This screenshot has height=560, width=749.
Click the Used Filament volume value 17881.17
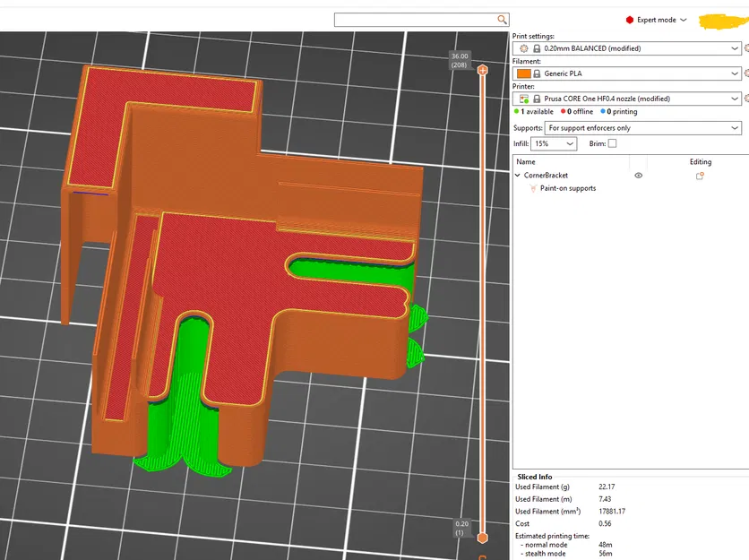click(x=612, y=512)
